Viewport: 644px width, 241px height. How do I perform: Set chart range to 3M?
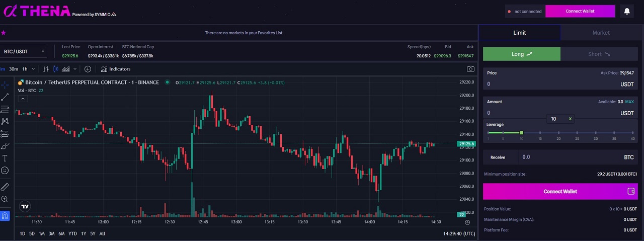coord(51,233)
